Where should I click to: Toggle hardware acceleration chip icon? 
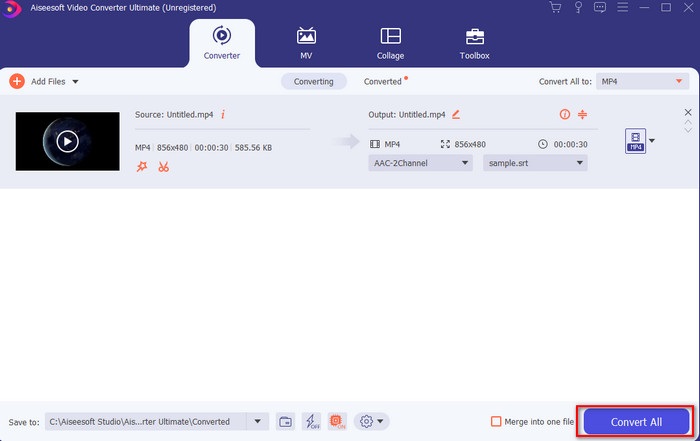pos(338,421)
